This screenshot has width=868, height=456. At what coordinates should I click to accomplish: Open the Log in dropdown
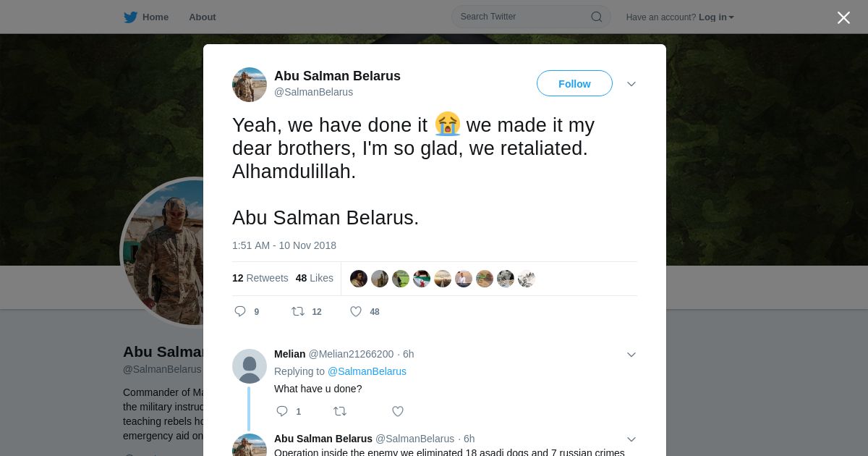716,17
